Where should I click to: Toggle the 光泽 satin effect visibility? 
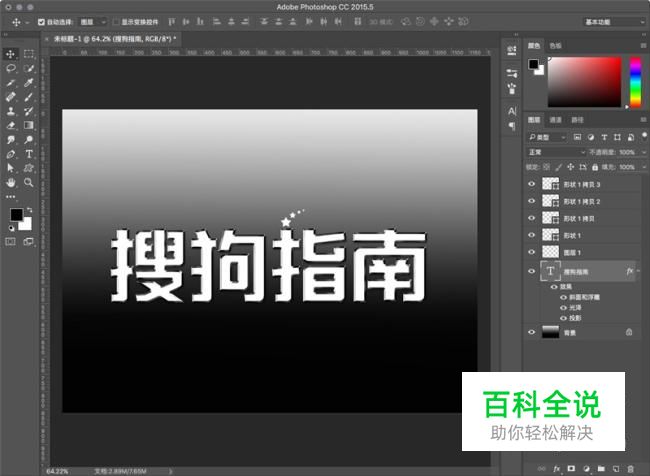(563, 308)
